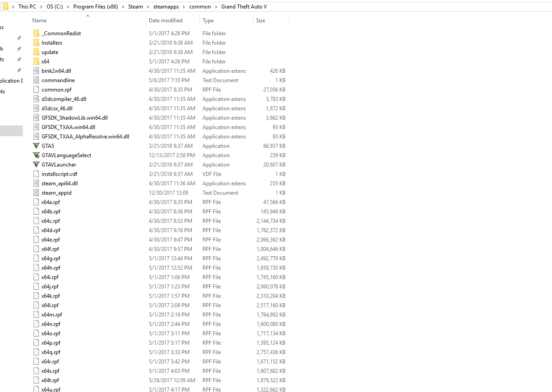The width and height of the screenshot is (552, 392).
Task: Go to the steamapps breadcrumb folder
Action: click(166, 7)
